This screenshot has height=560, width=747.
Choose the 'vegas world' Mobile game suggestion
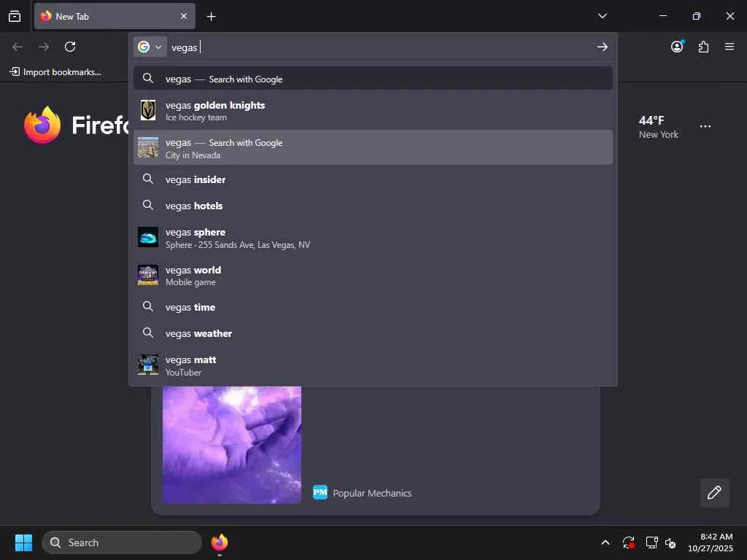373,275
